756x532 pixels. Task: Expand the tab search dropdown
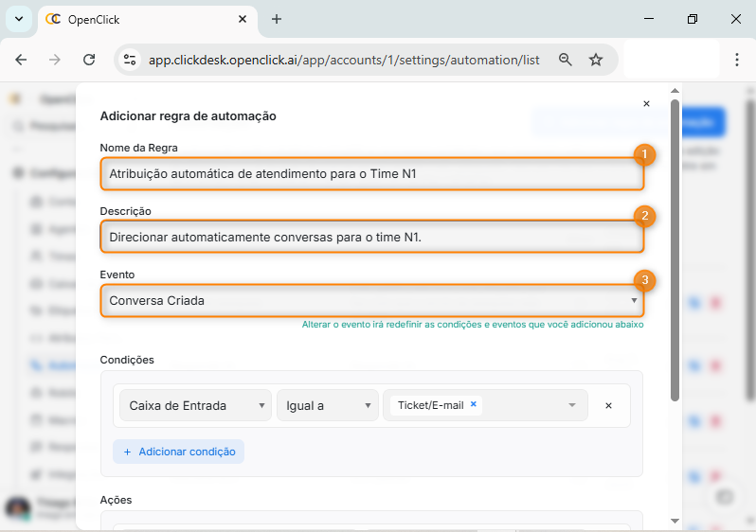[x=18, y=19]
